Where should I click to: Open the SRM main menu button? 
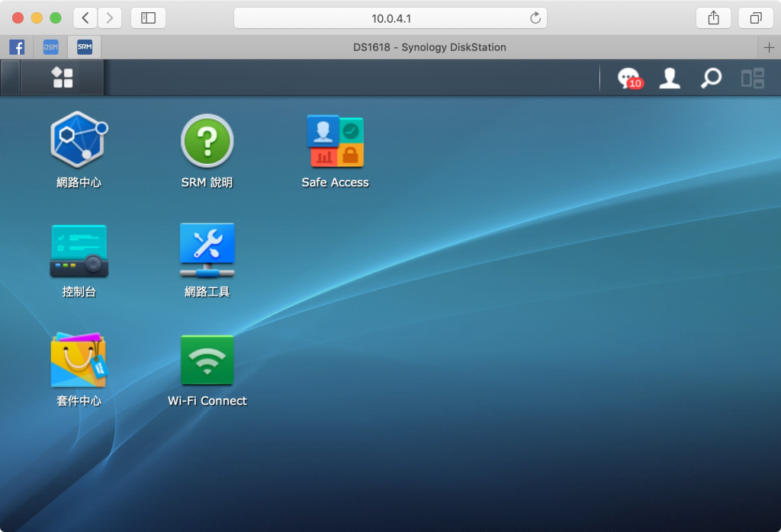[x=63, y=78]
